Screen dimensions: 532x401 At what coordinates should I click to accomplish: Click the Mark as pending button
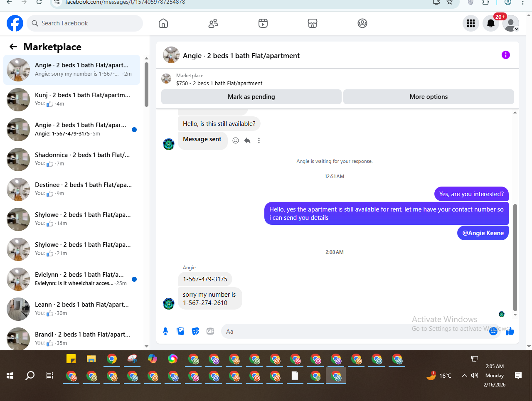tap(251, 97)
